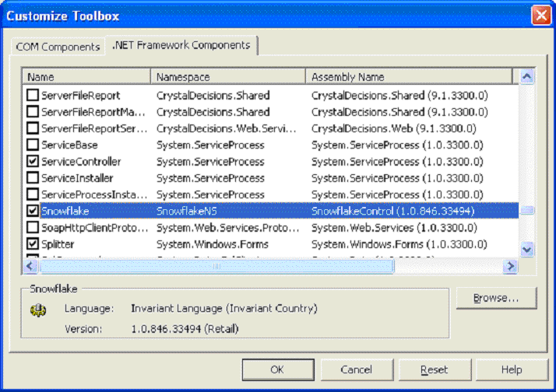Click the SnowflakeNS namespace cell
The height and width of the screenshot is (392, 556).
187,211
